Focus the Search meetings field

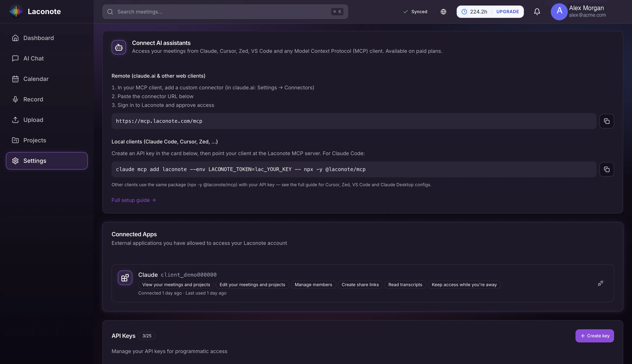point(225,12)
